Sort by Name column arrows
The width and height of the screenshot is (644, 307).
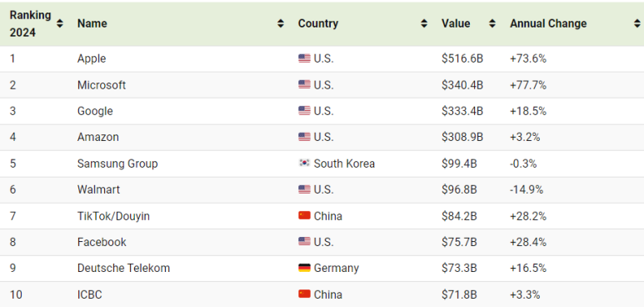(281, 23)
